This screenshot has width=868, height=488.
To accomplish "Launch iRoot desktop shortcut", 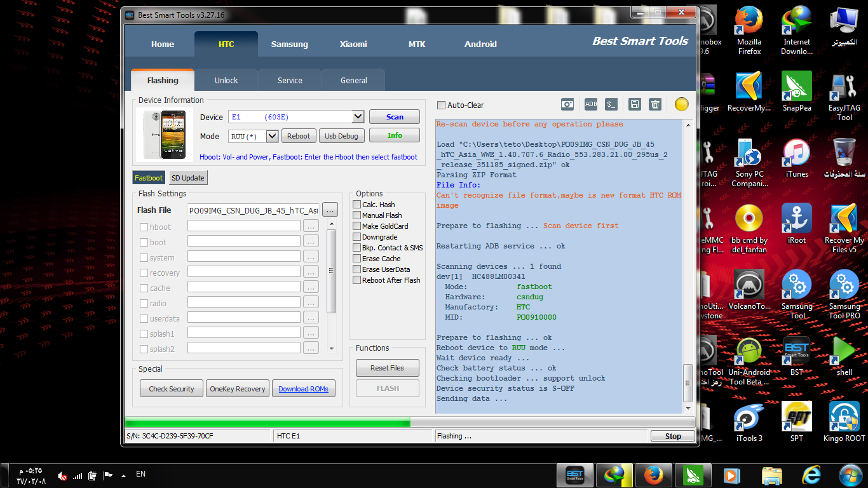I will (797, 224).
